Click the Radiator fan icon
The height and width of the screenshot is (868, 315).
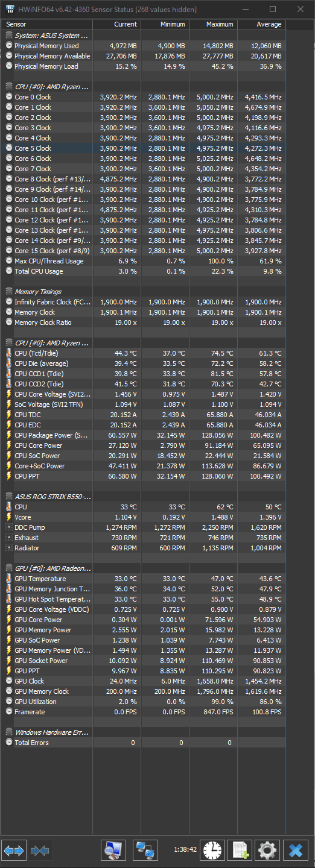click(9, 548)
